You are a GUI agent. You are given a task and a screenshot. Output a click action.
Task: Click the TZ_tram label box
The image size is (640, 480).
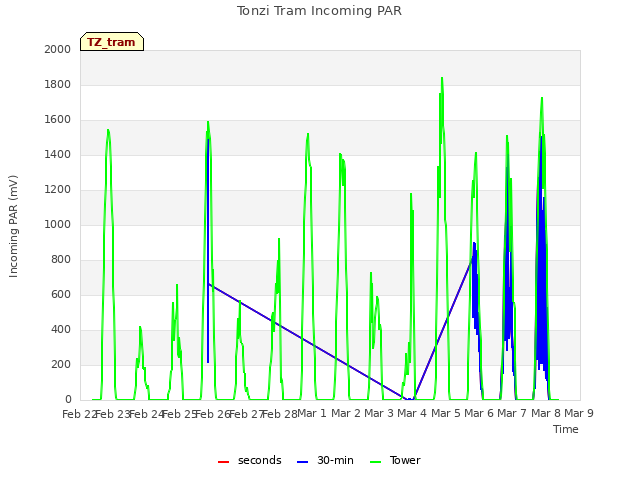[112, 42]
